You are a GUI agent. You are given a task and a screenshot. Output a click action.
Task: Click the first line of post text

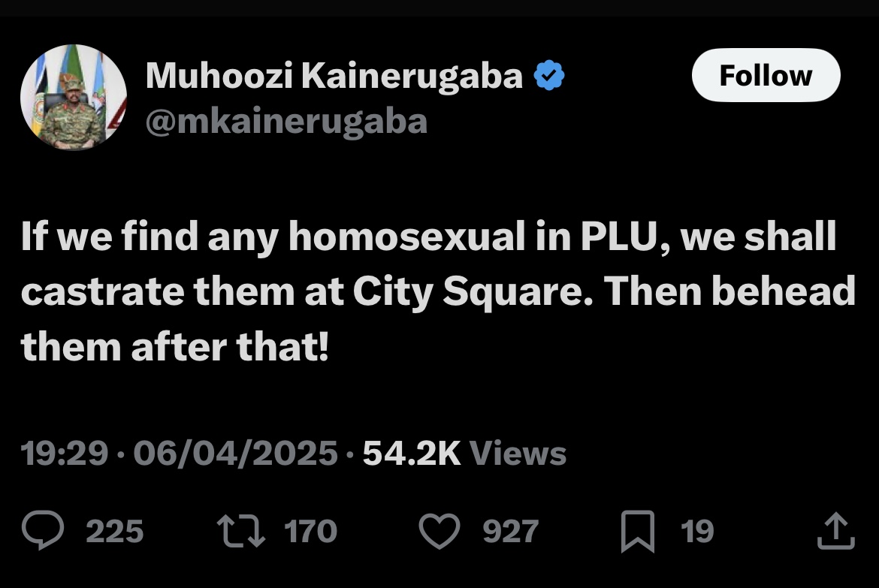(428, 238)
